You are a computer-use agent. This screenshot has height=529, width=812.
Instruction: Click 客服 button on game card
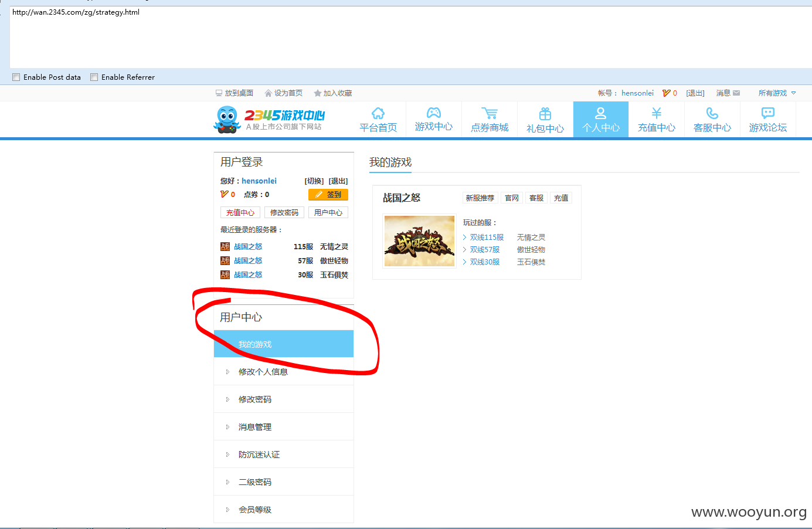(x=536, y=198)
